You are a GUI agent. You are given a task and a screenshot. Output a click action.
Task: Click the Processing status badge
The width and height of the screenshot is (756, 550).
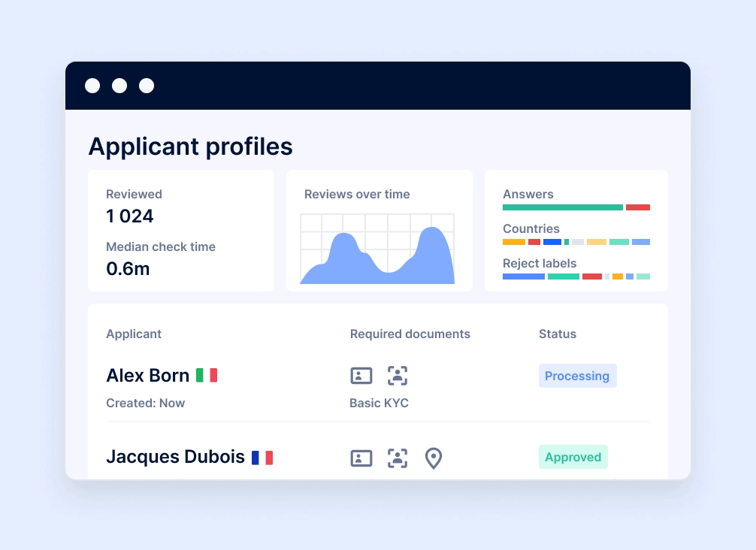tap(577, 376)
